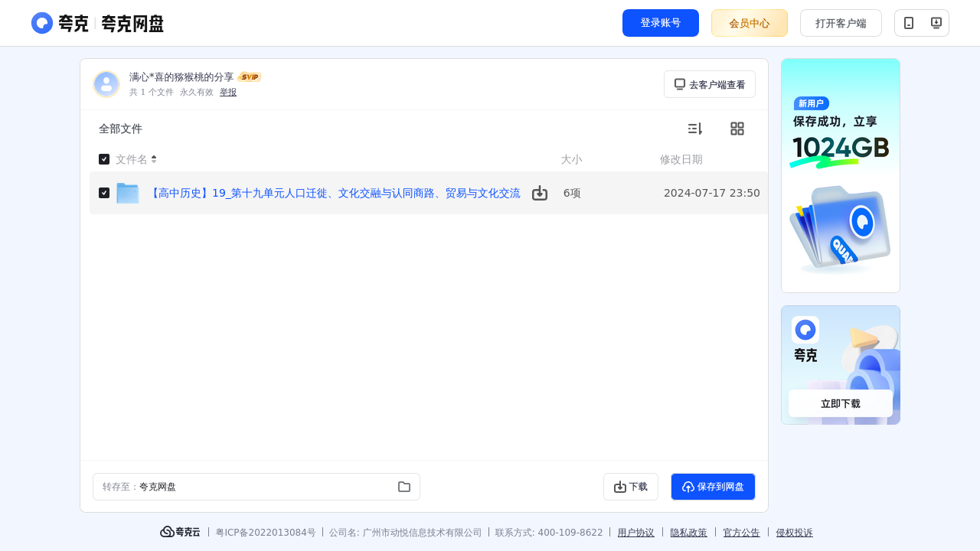Image resolution: width=980 pixels, height=551 pixels.
Task: Click 全部文件 breadcrumb
Action: [120, 129]
